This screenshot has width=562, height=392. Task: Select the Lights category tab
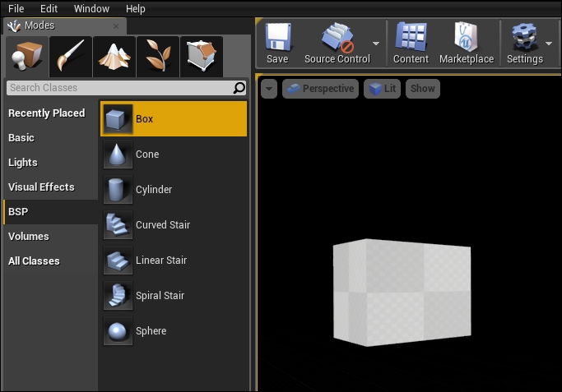(x=23, y=163)
